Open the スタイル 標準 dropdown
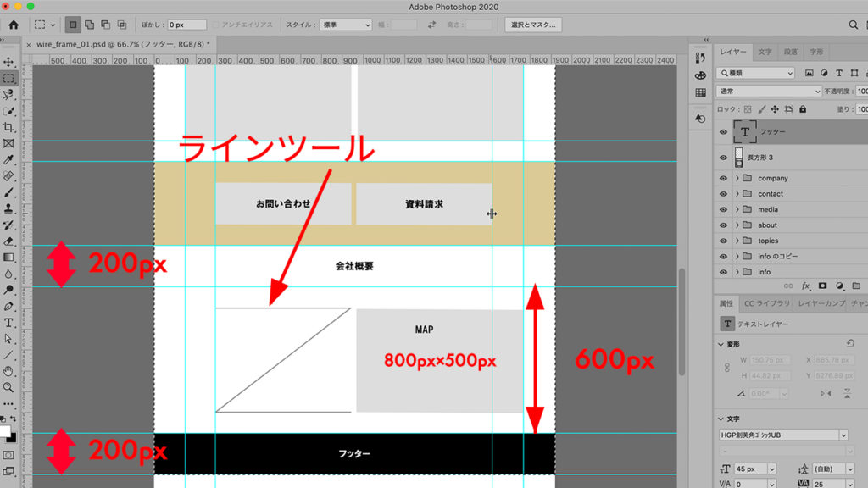Image resolution: width=868 pixels, height=488 pixels. 346,25
